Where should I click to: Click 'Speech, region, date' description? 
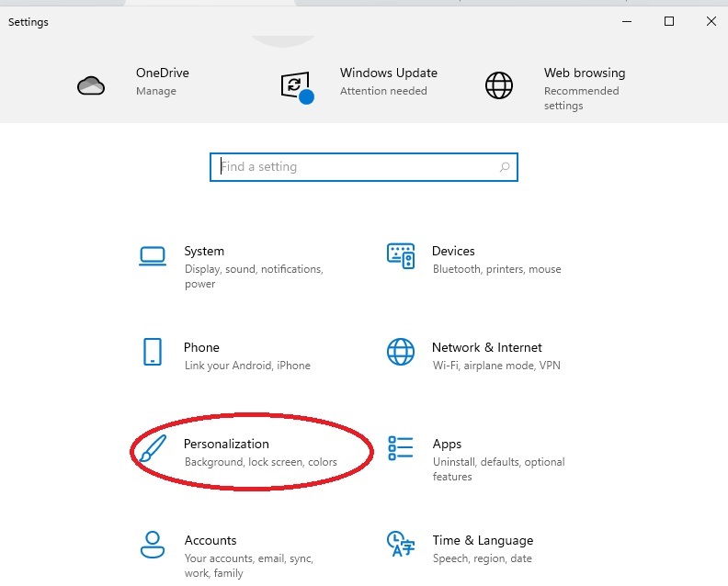(x=483, y=558)
